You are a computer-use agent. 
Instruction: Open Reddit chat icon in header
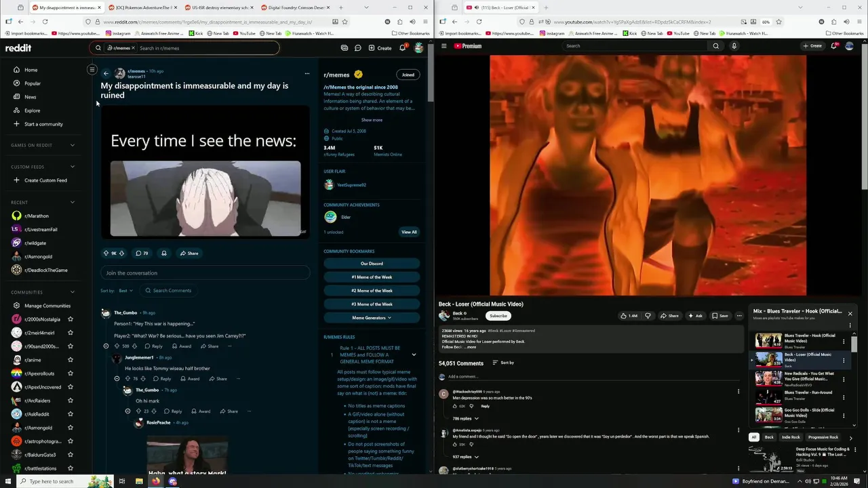(357, 48)
